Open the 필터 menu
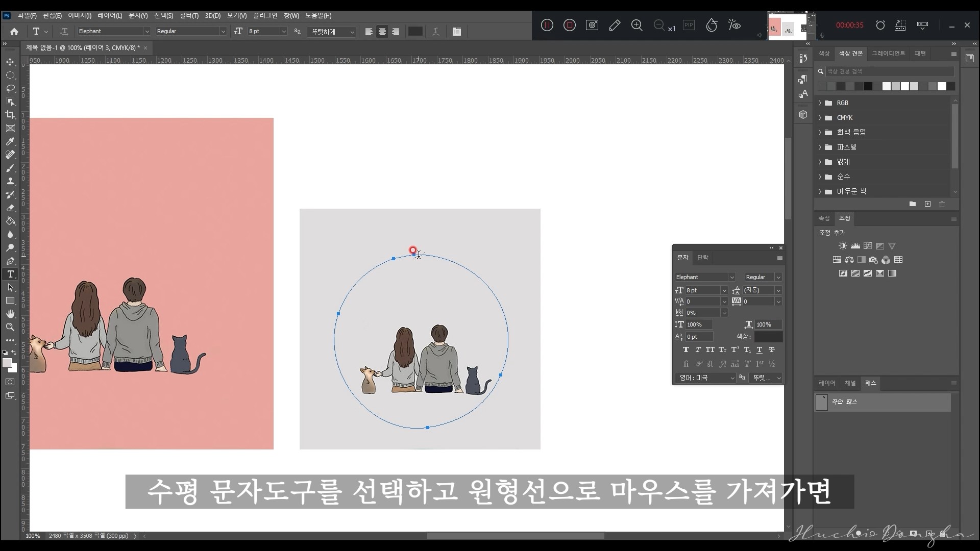This screenshot has width=980, height=551. tap(188, 16)
